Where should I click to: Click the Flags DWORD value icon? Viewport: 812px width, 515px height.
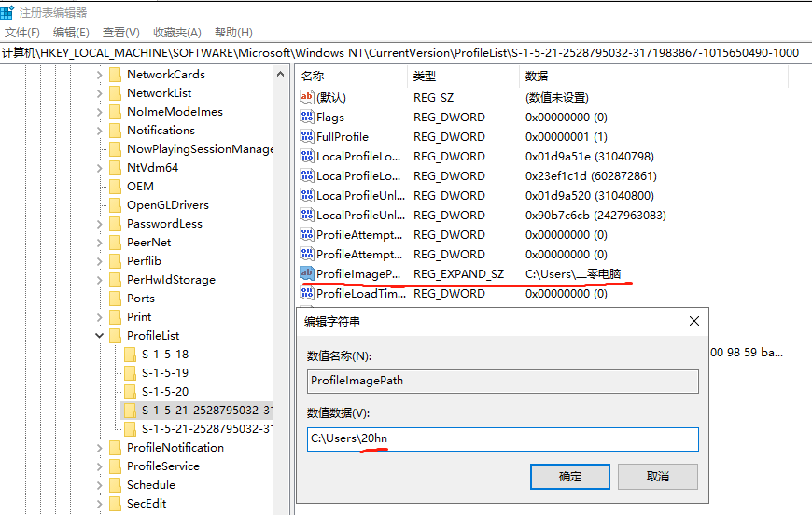point(307,118)
